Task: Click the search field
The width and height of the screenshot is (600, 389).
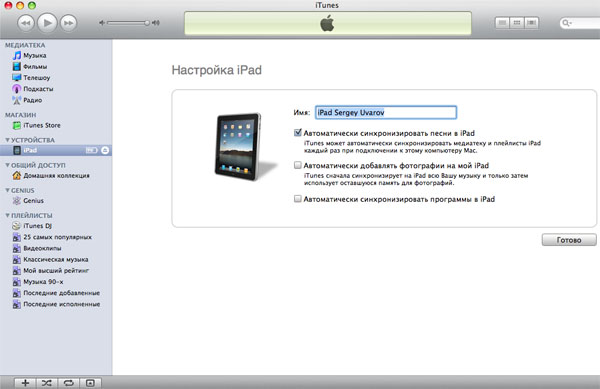Action: pos(580,23)
